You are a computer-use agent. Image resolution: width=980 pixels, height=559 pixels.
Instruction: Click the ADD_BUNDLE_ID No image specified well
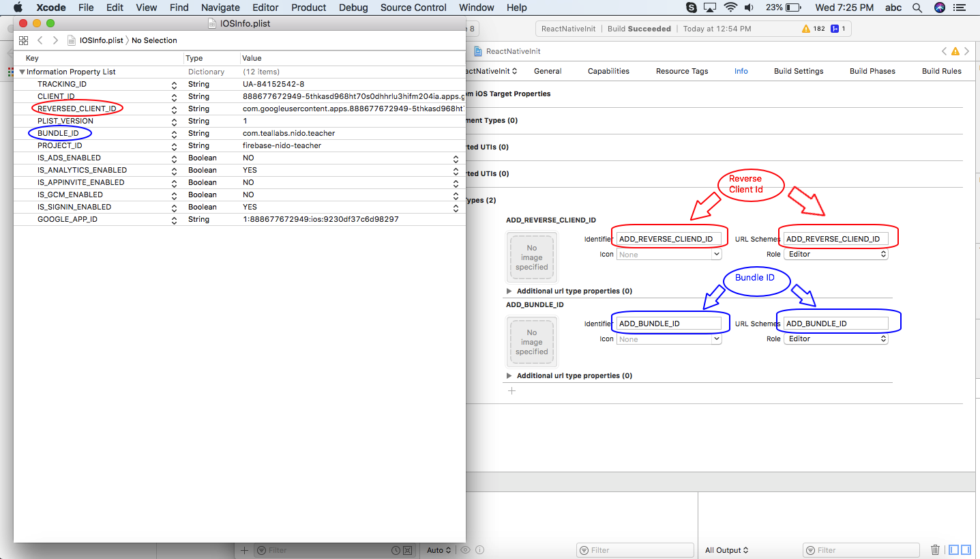coord(531,342)
